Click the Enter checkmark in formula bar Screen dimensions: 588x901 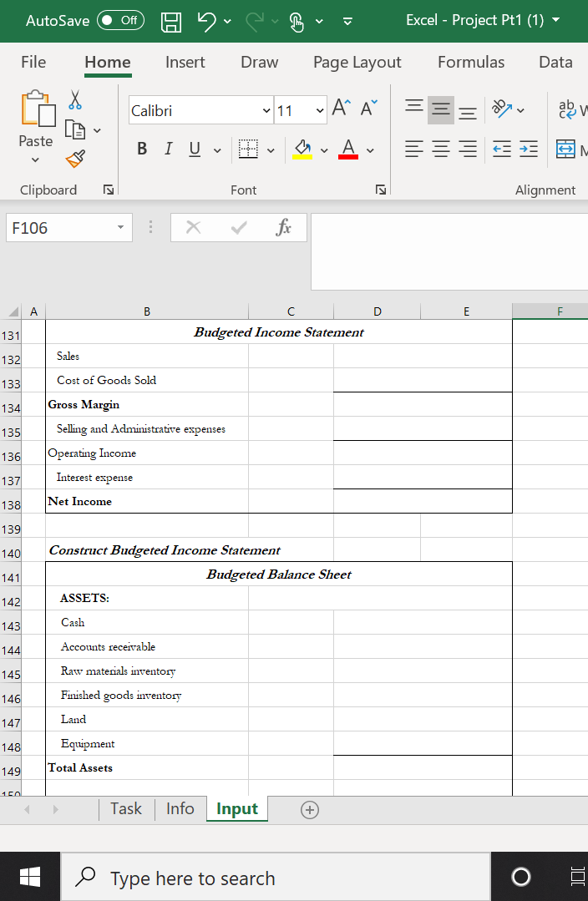tap(239, 228)
